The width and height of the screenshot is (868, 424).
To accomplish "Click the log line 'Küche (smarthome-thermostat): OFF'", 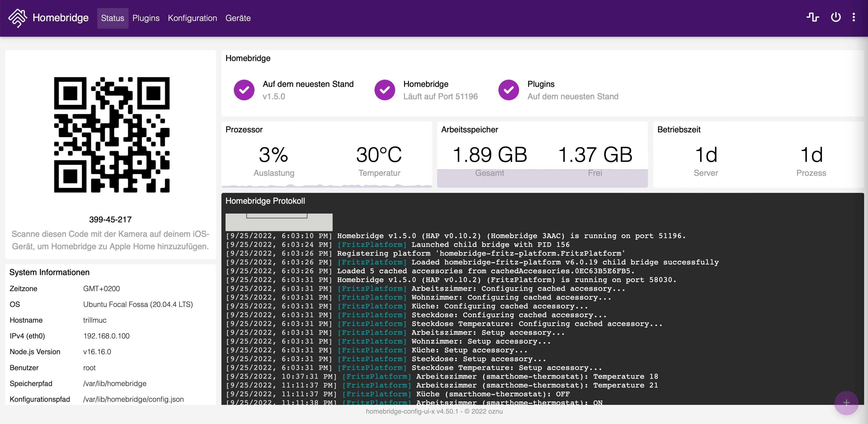I will 493,394.
